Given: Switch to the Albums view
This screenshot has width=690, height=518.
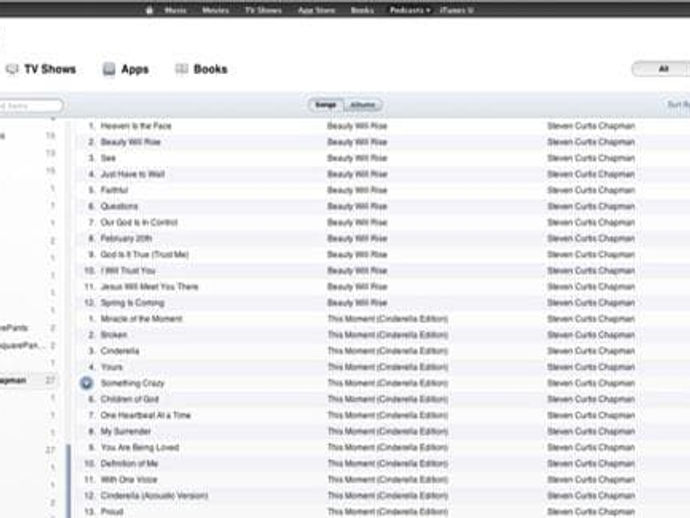Looking at the screenshot, I should coord(363,105).
